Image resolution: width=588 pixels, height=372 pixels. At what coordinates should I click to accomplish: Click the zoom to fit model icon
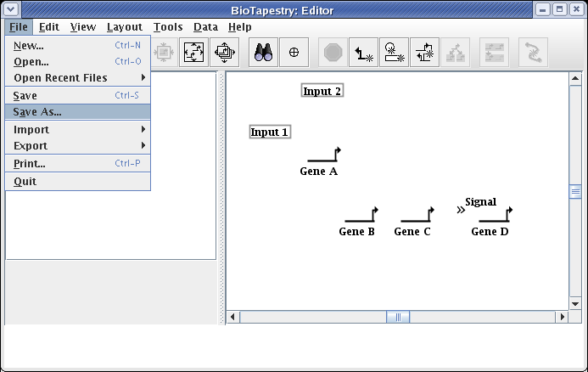click(194, 53)
